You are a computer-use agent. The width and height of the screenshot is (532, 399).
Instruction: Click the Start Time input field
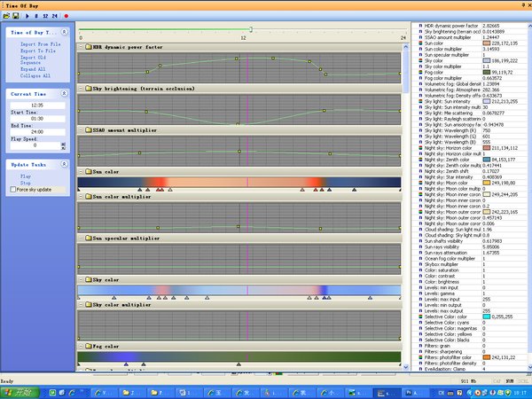(35, 118)
